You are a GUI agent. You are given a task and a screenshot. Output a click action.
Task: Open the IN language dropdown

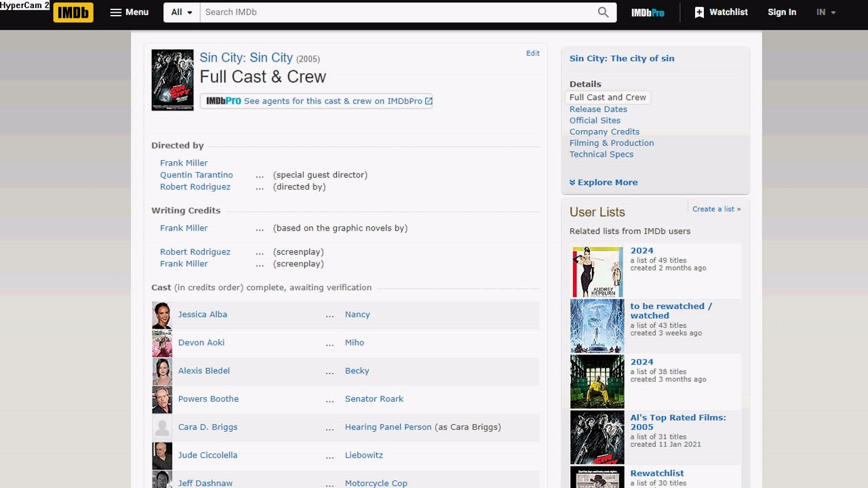(x=826, y=12)
